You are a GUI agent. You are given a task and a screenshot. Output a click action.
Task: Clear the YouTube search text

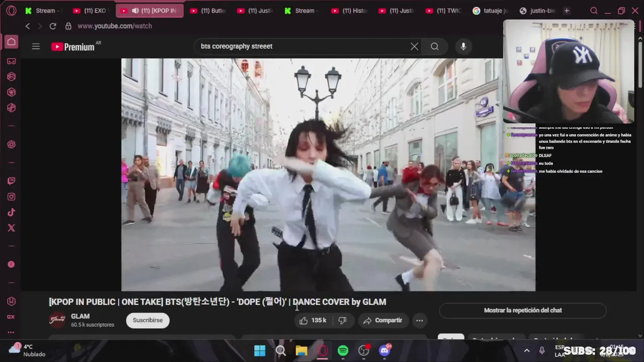tap(414, 46)
